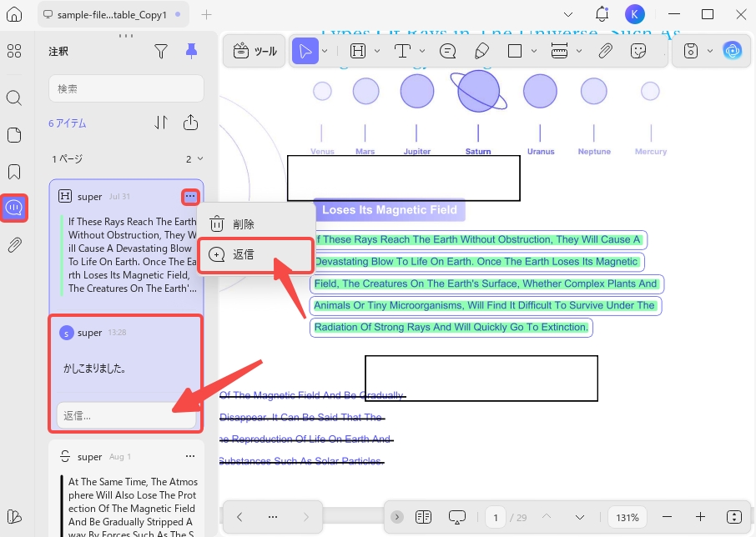Go to next page with down chevron

click(580, 517)
